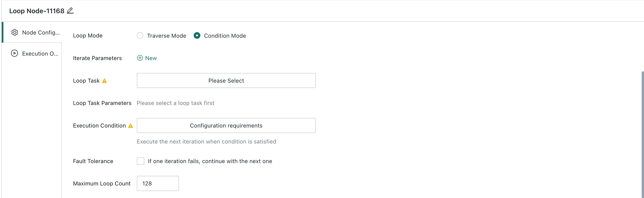Screen dimensions: 644x198
Task: Enable the Fault Tolerance checkbox
Action: [x=140, y=161]
